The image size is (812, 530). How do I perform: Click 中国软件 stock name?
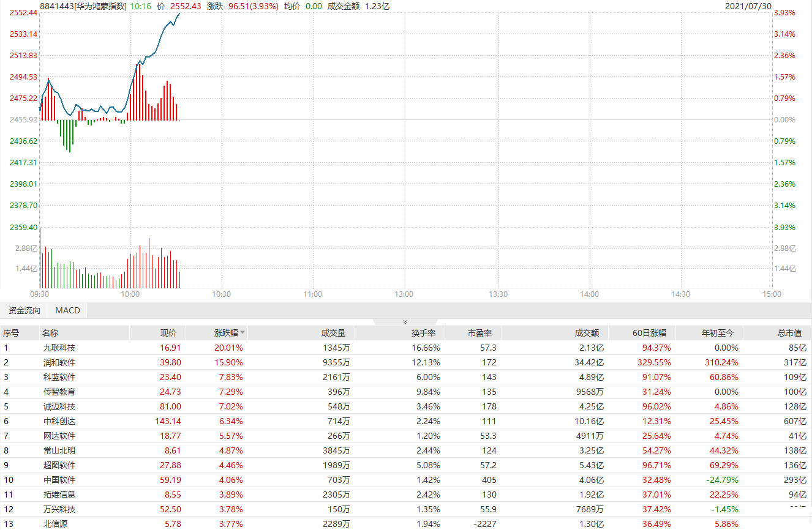point(59,480)
